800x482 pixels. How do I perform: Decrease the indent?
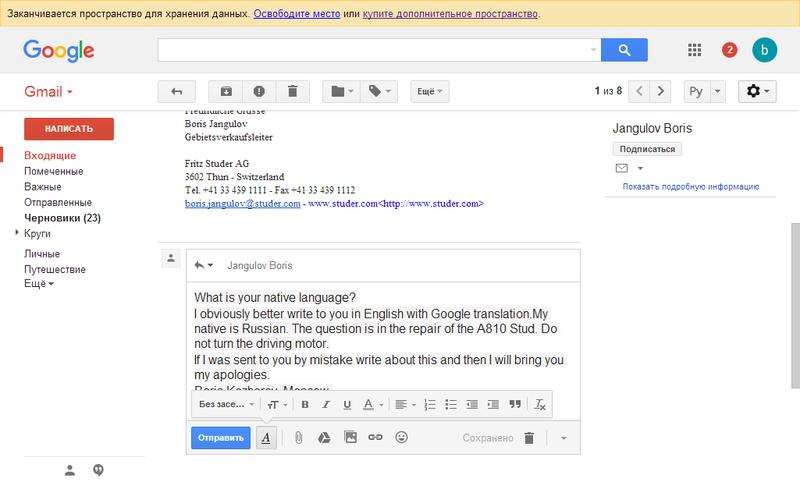coord(472,404)
